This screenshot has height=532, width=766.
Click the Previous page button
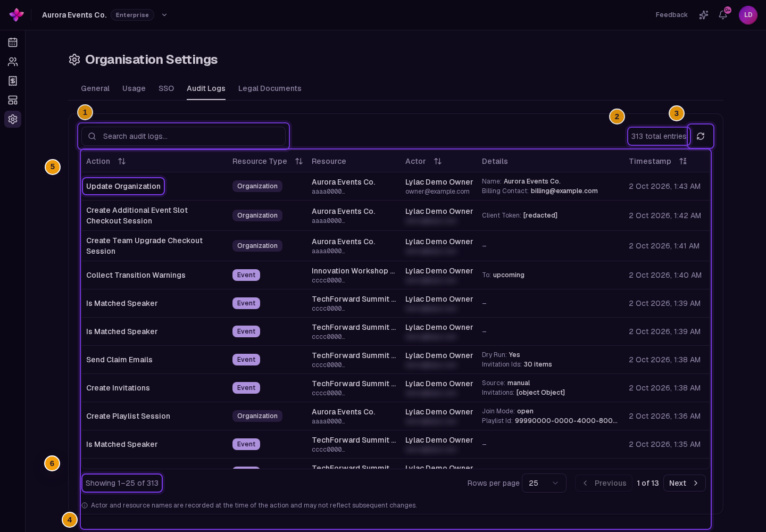(604, 483)
